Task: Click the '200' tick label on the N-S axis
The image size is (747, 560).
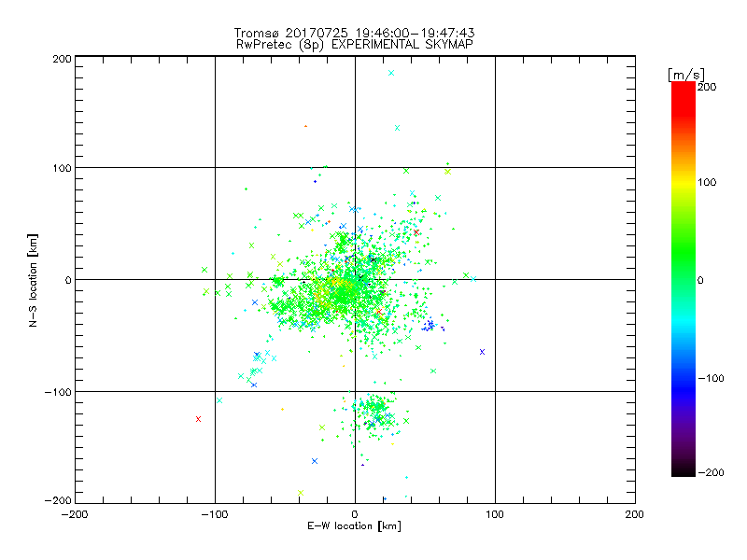Action: point(62,59)
